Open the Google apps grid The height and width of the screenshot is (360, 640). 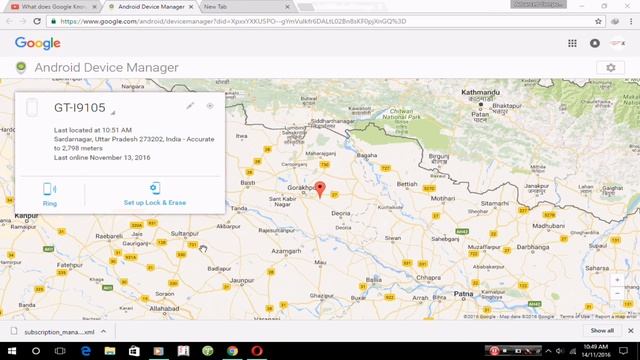click(x=572, y=43)
